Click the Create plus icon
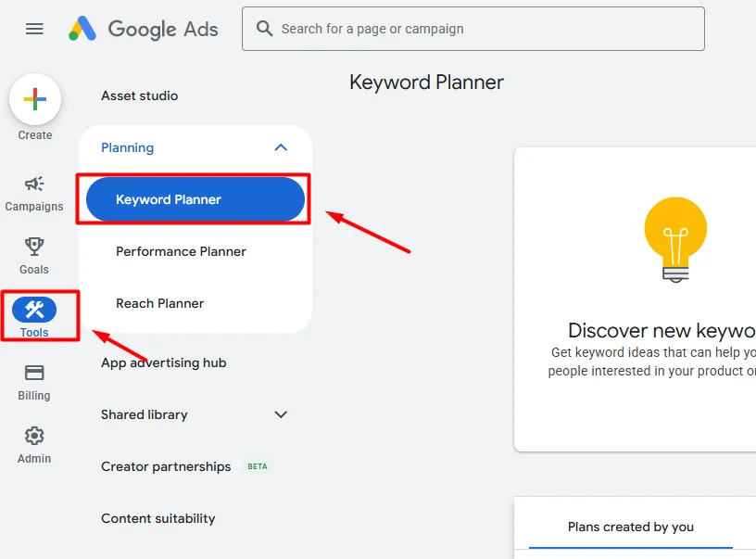Viewport: 756px width, 559px height. [35, 98]
